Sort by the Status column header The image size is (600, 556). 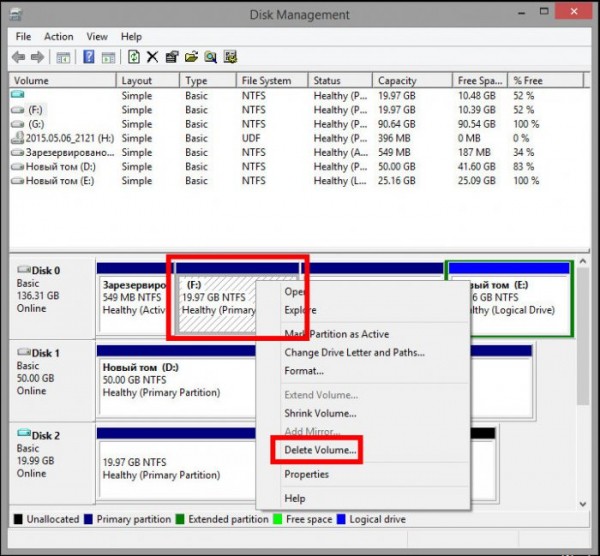(340, 80)
